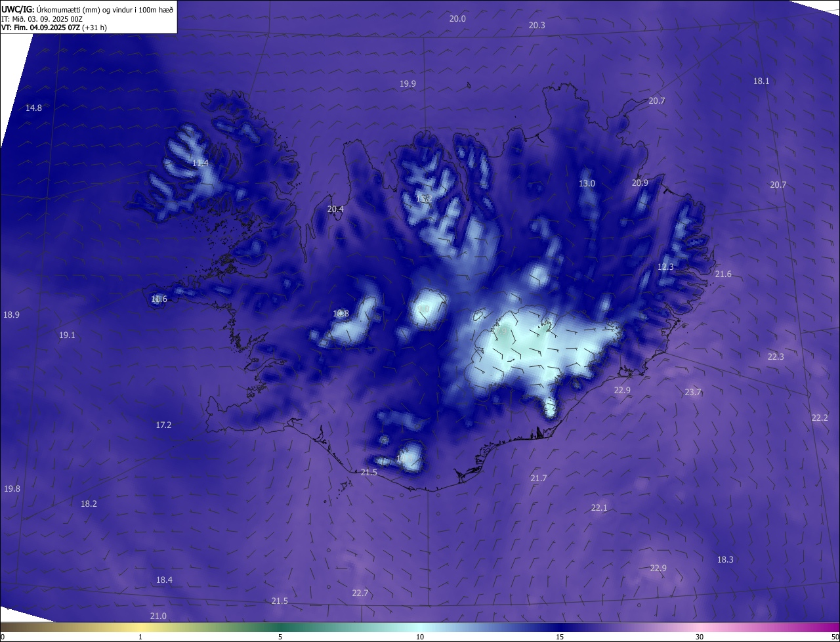Click the 21.7 value on the map
This screenshot has height=642, width=840.
click(x=539, y=478)
